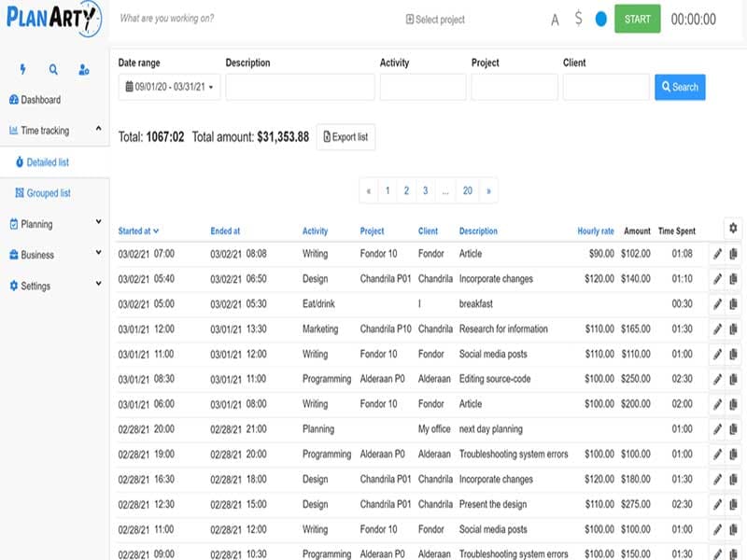
Task: Edit the Fondor Article entry pencil icon
Action: [x=717, y=253]
